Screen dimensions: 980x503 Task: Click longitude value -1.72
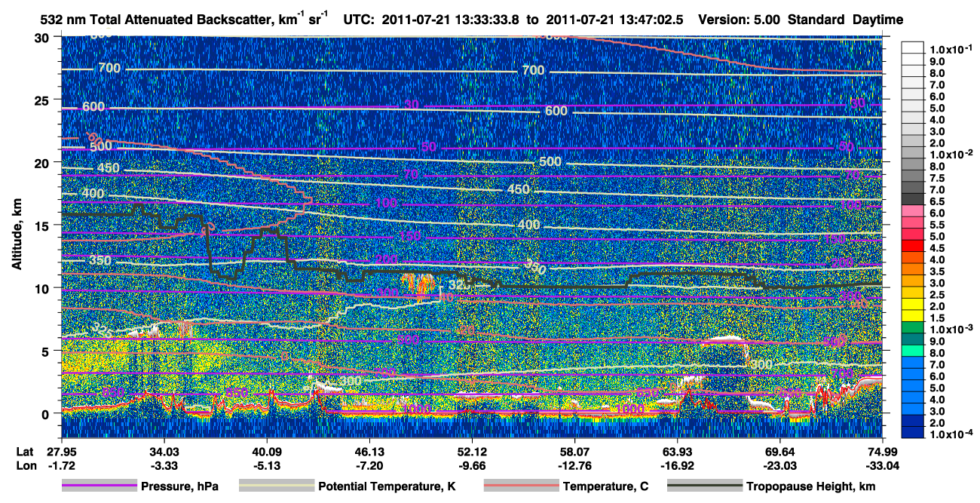pos(61,465)
